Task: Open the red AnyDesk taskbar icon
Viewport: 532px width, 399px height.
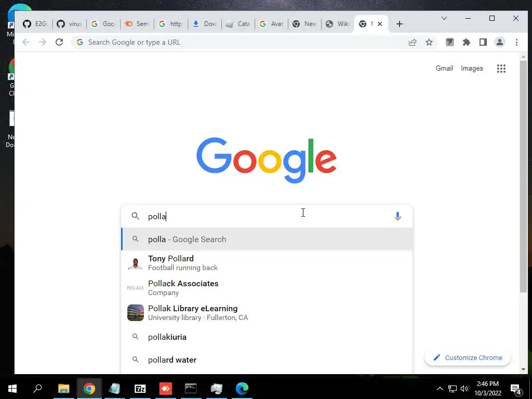Action: 166,389
